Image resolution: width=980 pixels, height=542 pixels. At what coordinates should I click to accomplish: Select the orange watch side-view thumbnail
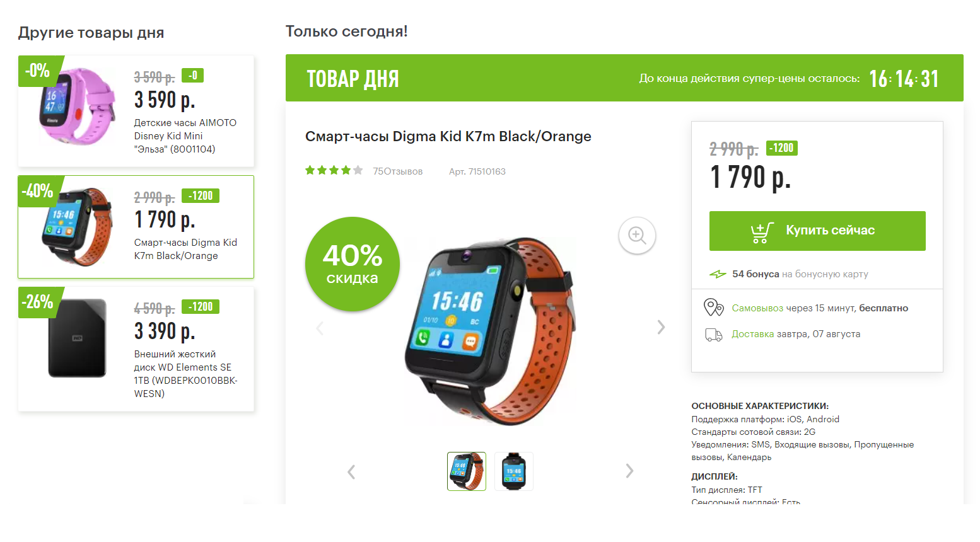[467, 471]
